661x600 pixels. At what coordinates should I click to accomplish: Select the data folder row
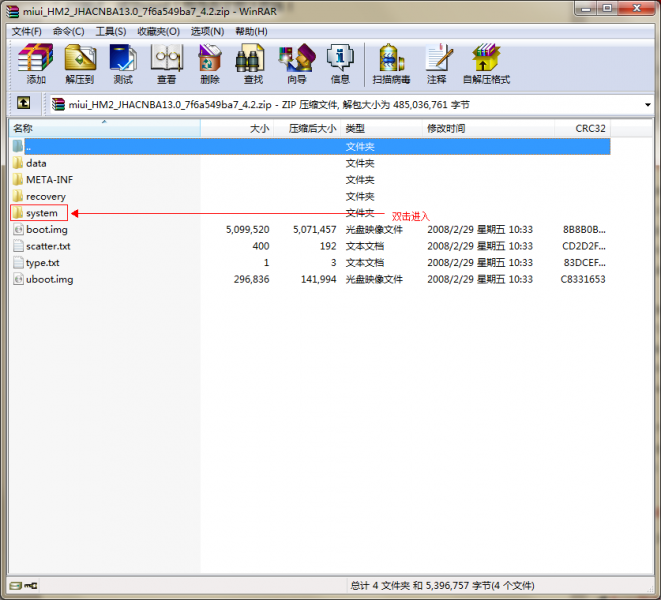click(310, 163)
